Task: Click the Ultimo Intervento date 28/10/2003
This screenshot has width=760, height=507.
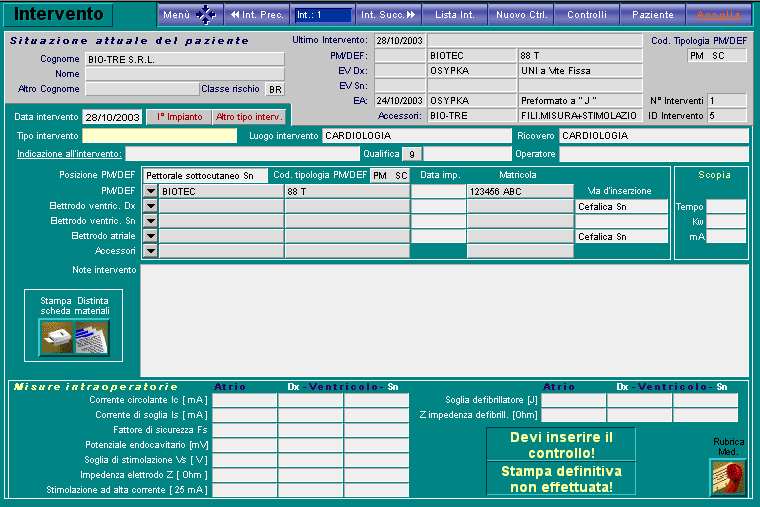Action: 400,41
